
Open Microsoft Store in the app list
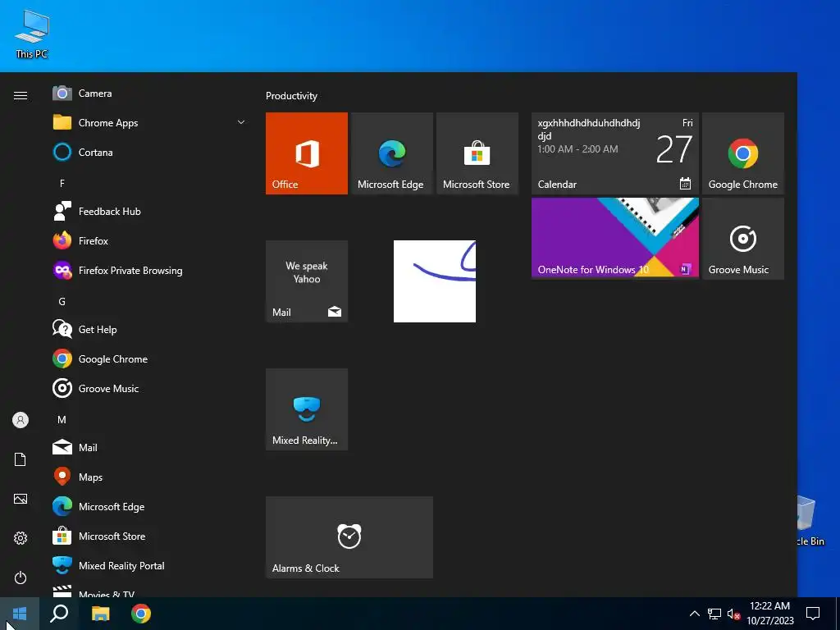(x=150, y=536)
